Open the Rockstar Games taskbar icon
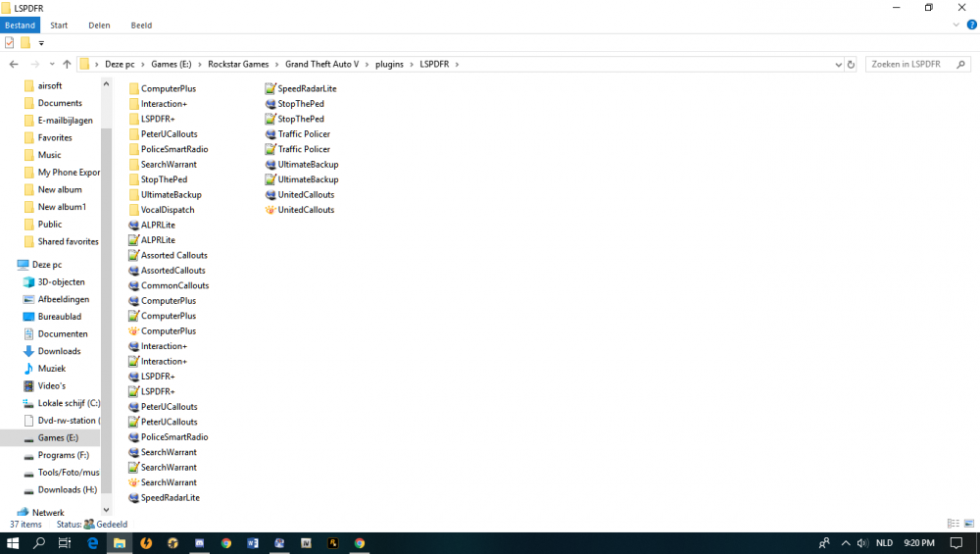 pos(332,543)
